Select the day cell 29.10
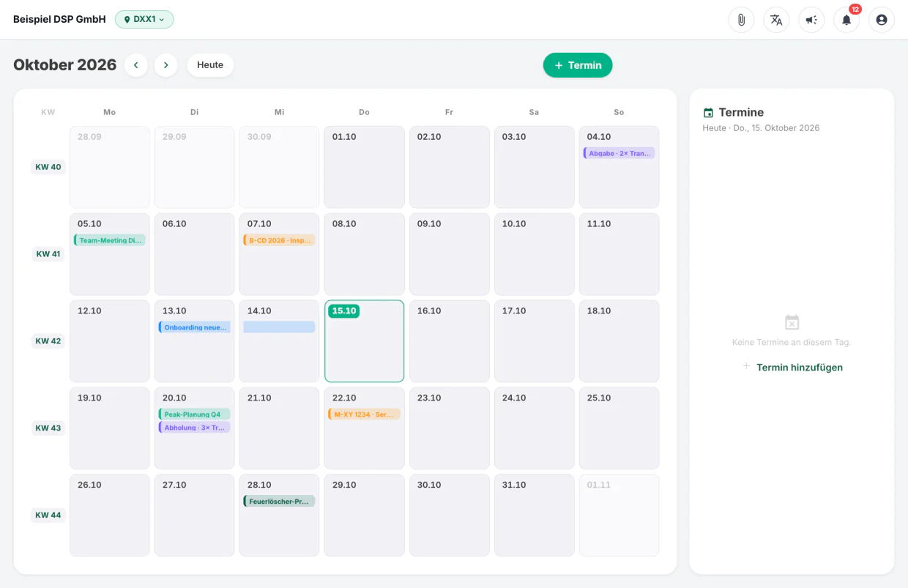Viewport: 908px width, 588px height. 364,516
